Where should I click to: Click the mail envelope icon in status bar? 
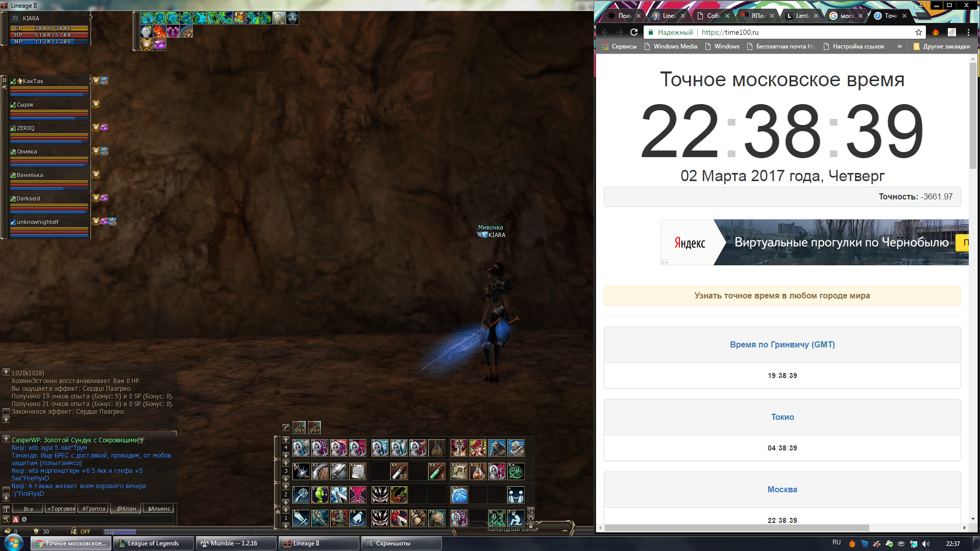tap(7, 531)
